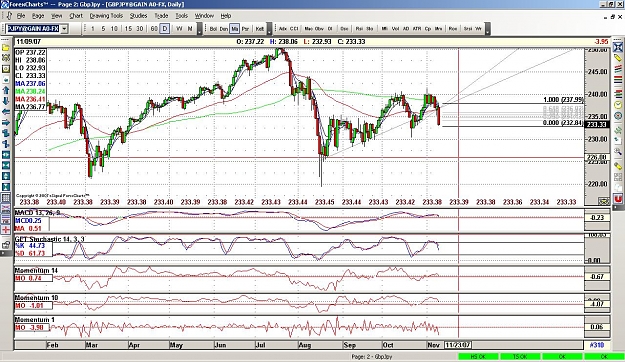This screenshot has height=362, width=625.
Task: Toggle the grid icon in left sidebar
Action: point(6,198)
